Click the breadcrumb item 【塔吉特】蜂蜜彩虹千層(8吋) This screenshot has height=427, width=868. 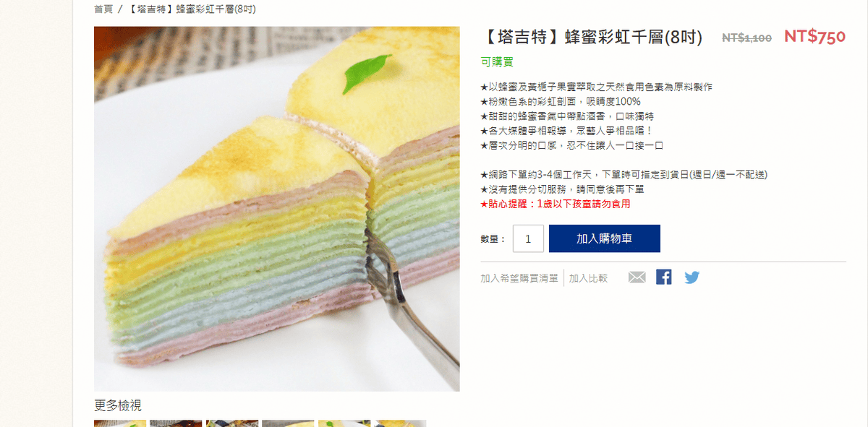[x=190, y=9]
